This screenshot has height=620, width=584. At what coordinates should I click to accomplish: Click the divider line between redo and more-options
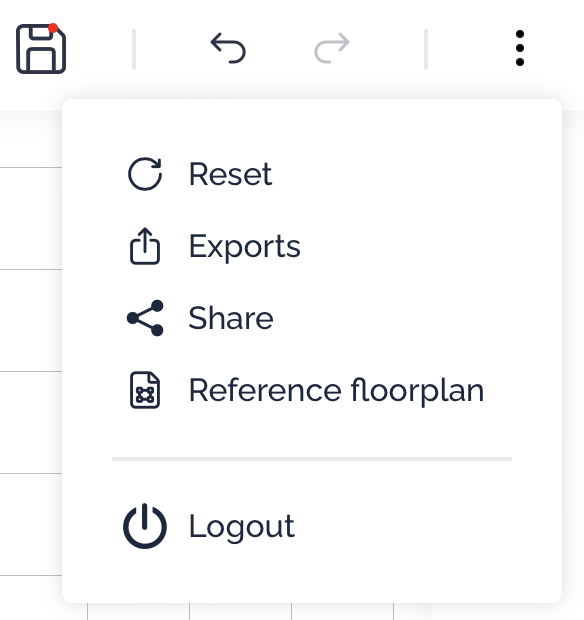coord(426,49)
